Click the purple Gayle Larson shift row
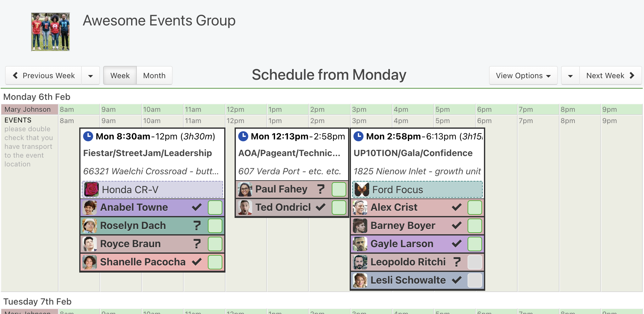The image size is (644, 314). 417,244
